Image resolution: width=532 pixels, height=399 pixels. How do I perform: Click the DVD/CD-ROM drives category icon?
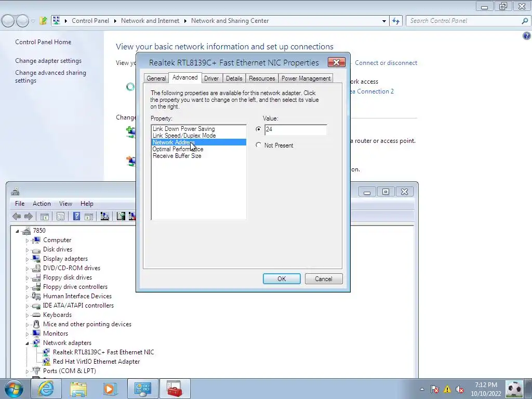[x=36, y=268]
